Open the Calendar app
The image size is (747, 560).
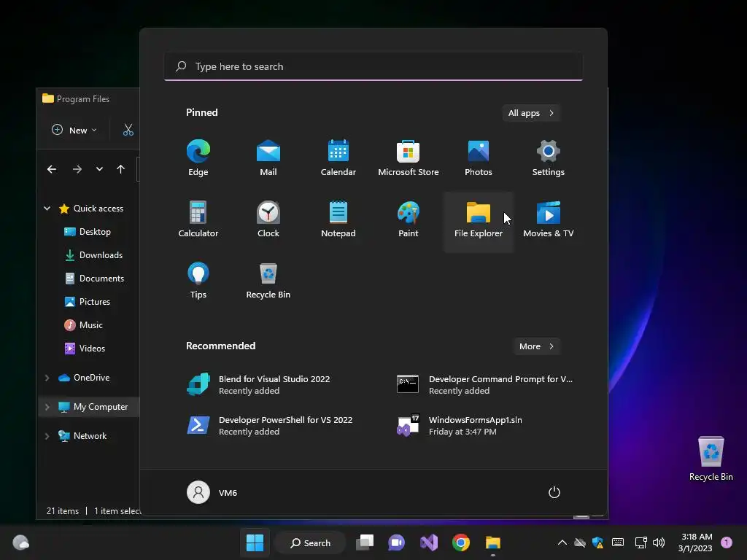tap(338, 158)
